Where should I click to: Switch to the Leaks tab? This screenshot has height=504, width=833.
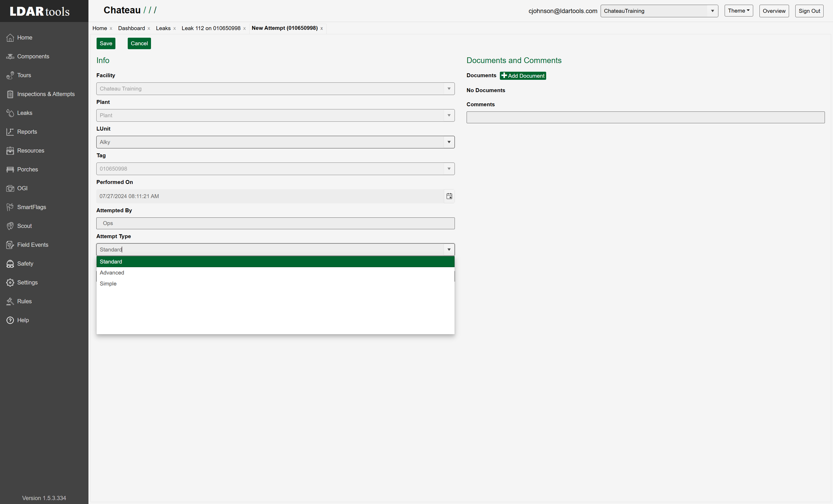[x=163, y=28]
